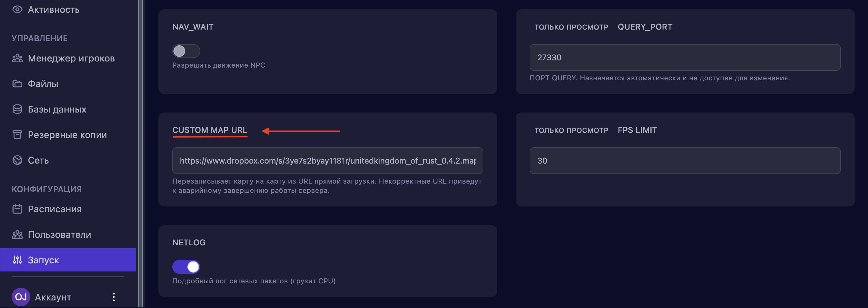Click the Файлы folder icon
Screen dimensions: 868x308
[17, 84]
